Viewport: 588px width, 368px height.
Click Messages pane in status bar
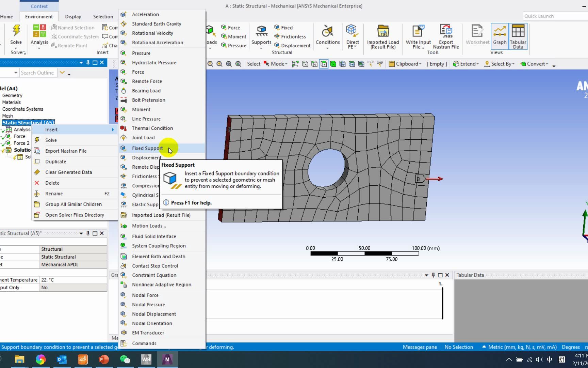[x=420, y=347]
